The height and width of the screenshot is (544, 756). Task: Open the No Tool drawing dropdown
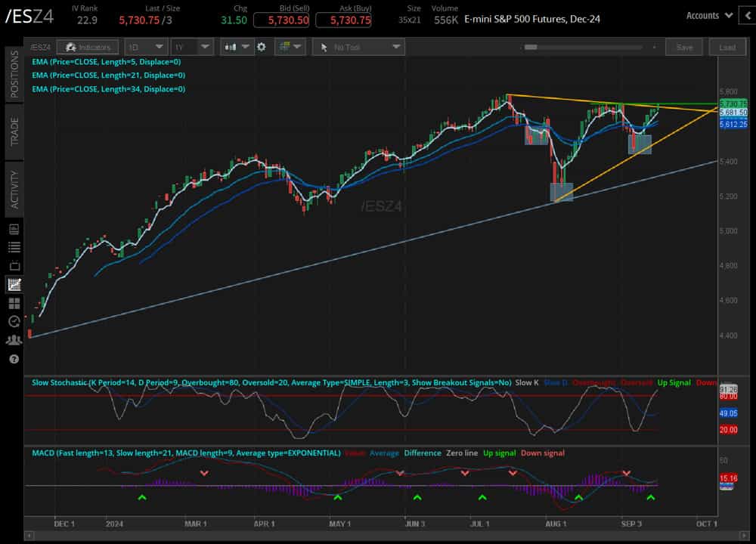[x=358, y=47]
